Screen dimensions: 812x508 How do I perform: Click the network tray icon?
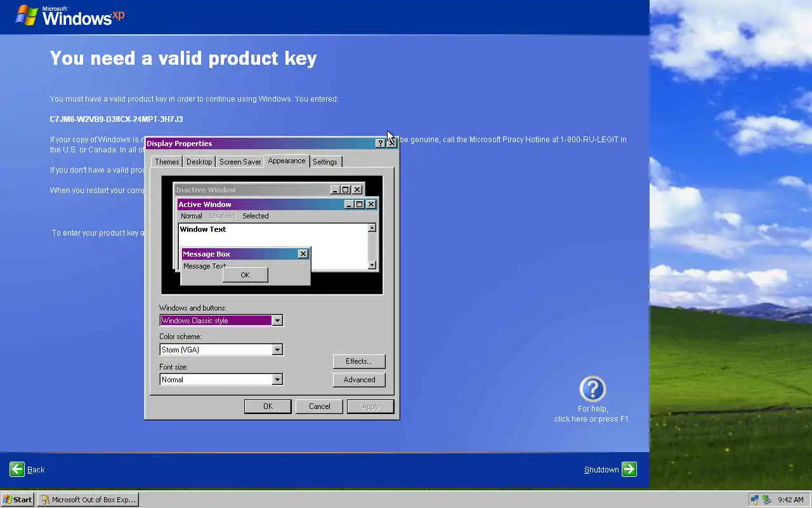(x=754, y=500)
